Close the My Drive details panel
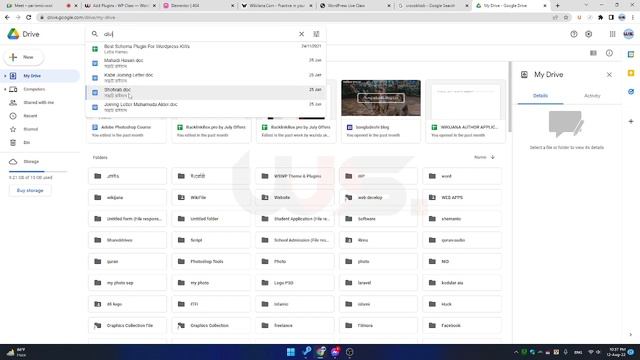Viewport: 640px width, 360px height. click(x=609, y=75)
